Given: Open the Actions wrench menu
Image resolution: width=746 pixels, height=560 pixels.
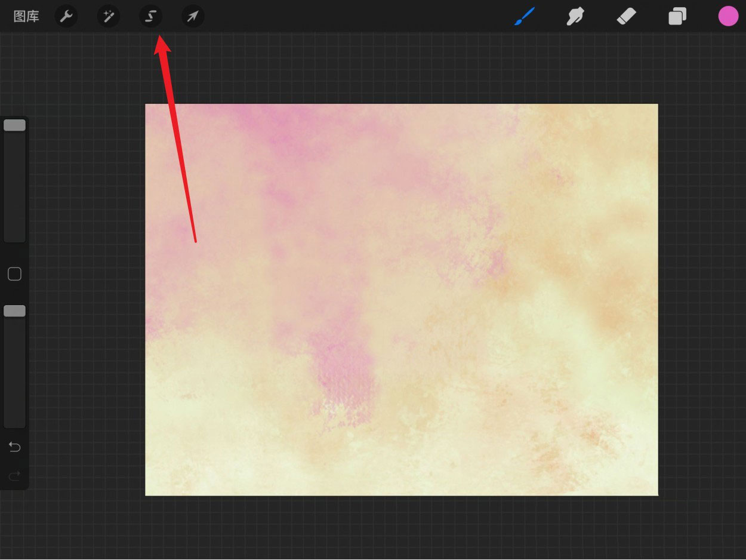Looking at the screenshot, I should click(66, 17).
